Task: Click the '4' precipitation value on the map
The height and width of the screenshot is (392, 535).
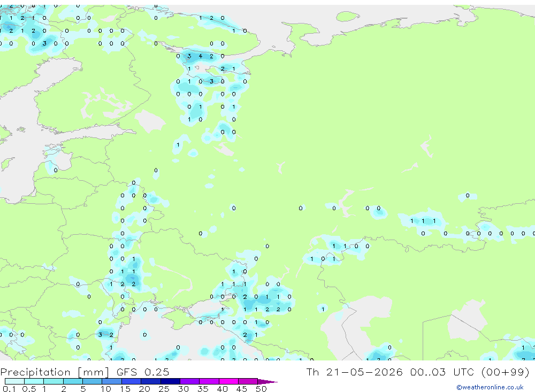Action: pyautogui.click(x=200, y=56)
